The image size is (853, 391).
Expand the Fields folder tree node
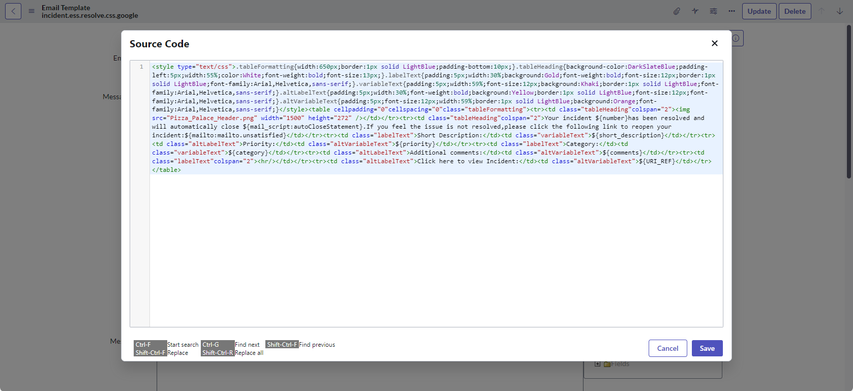[597, 364]
